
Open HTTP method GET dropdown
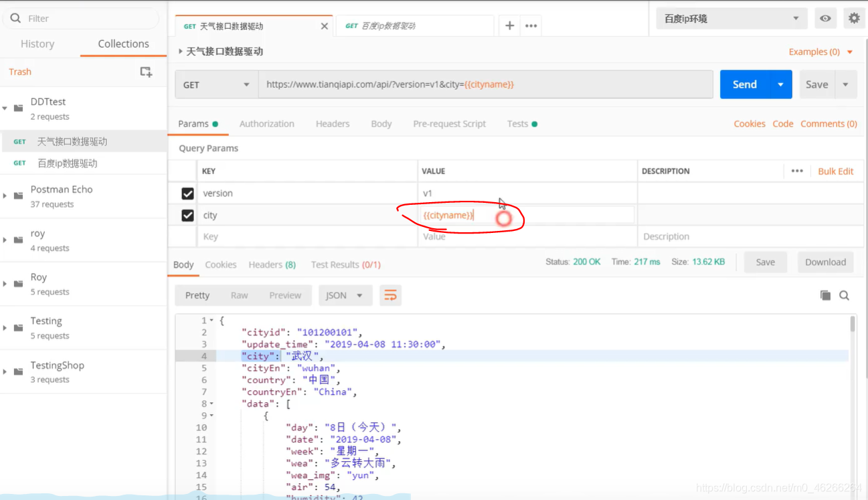pyautogui.click(x=217, y=85)
